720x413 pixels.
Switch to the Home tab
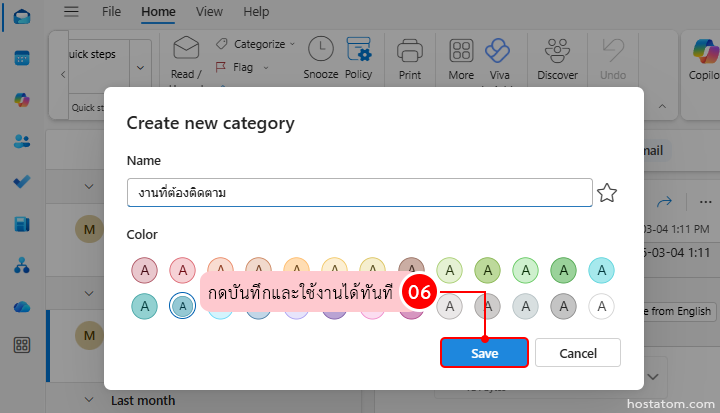(158, 11)
